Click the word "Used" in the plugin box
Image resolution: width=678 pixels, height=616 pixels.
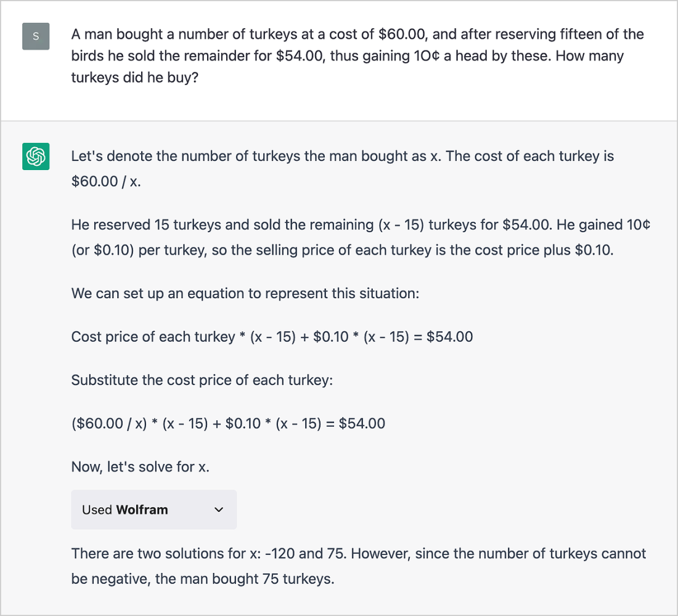coord(97,509)
